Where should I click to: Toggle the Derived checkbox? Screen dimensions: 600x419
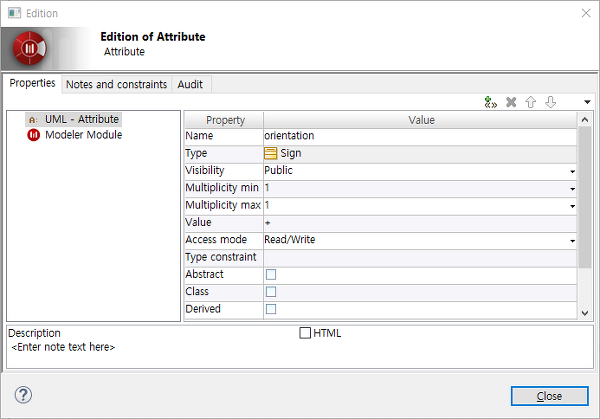click(271, 309)
